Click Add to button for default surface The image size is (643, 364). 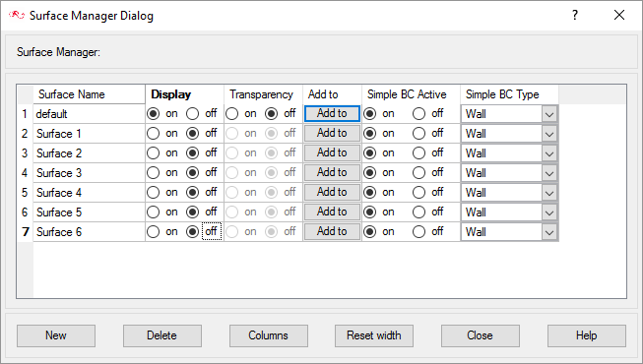[332, 113]
